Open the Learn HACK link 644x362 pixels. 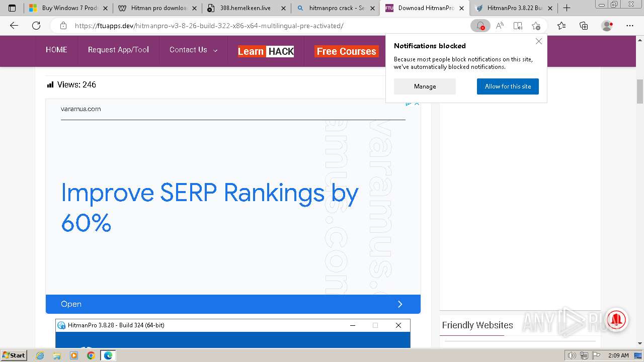click(266, 51)
